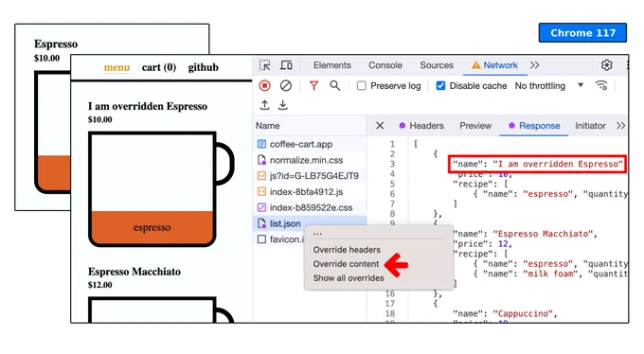The height and width of the screenshot is (354, 644).
Task: Stop recording network log
Action: tap(265, 85)
